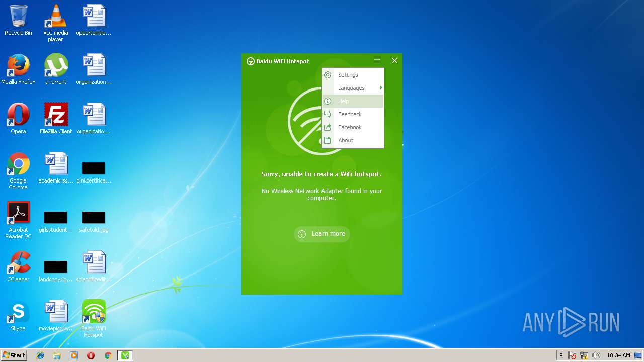Click the Facebook share icon
Image resolution: width=644 pixels, height=362 pixels.
coord(328,127)
